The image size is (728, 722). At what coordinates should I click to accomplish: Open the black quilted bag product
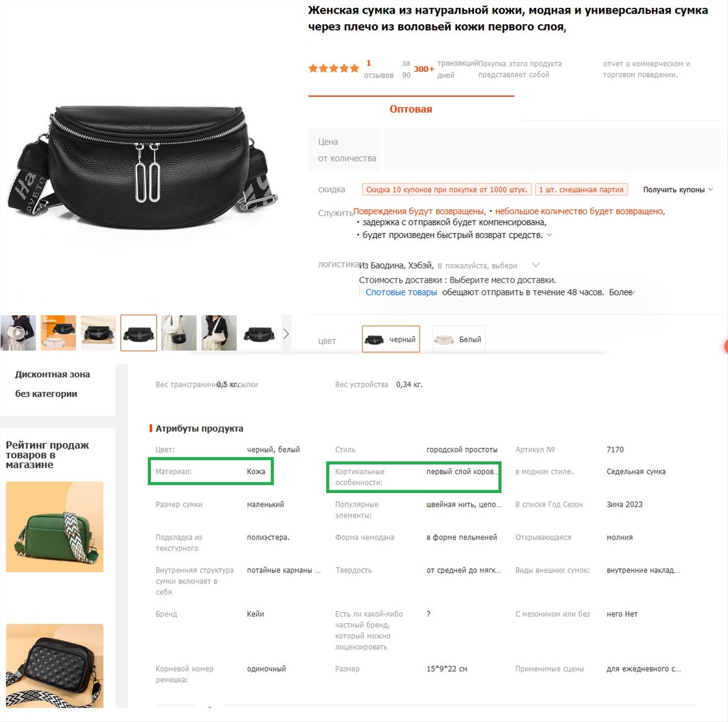[55, 666]
